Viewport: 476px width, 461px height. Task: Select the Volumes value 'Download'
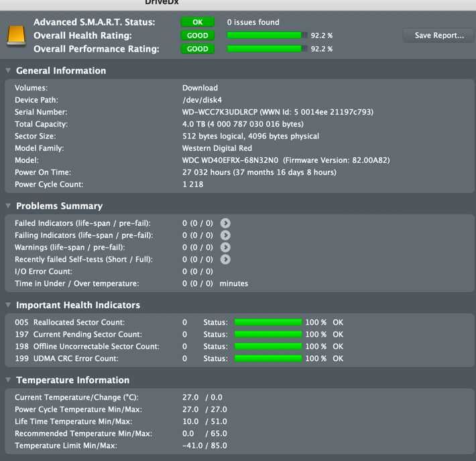[200, 88]
